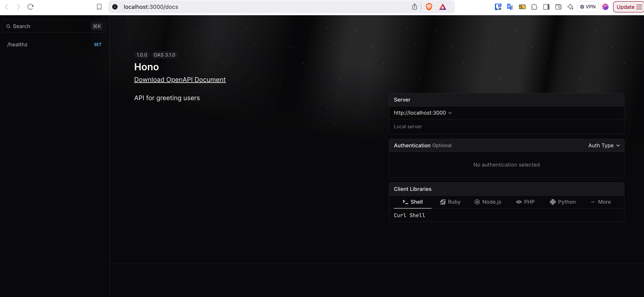644x297 pixels.
Task: Open the Auth Type dropdown
Action: (x=604, y=145)
